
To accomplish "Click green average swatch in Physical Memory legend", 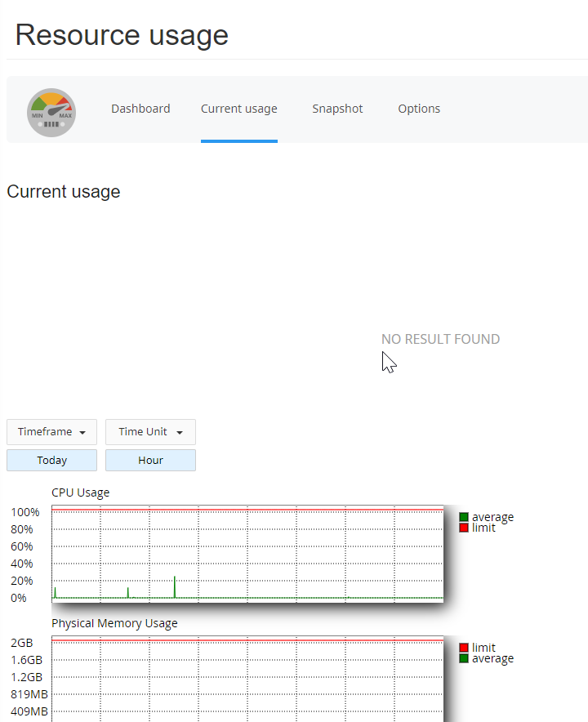I will pos(464,658).
